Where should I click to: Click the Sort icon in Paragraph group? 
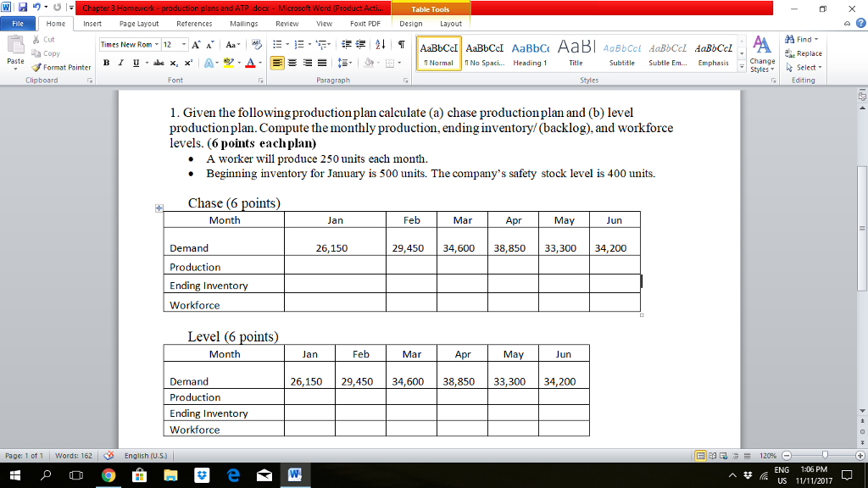379,45
